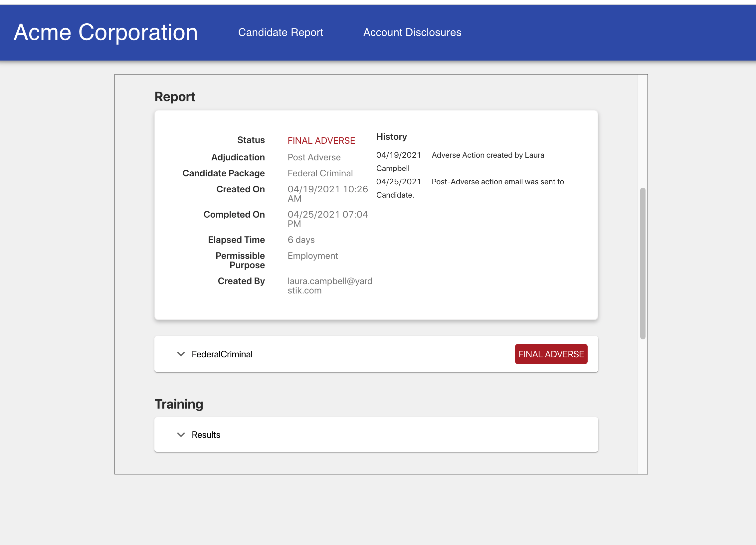Expand the FederalCriminal chevron arrow
This screenshot has height=545, width=756.
coord(181,354)
